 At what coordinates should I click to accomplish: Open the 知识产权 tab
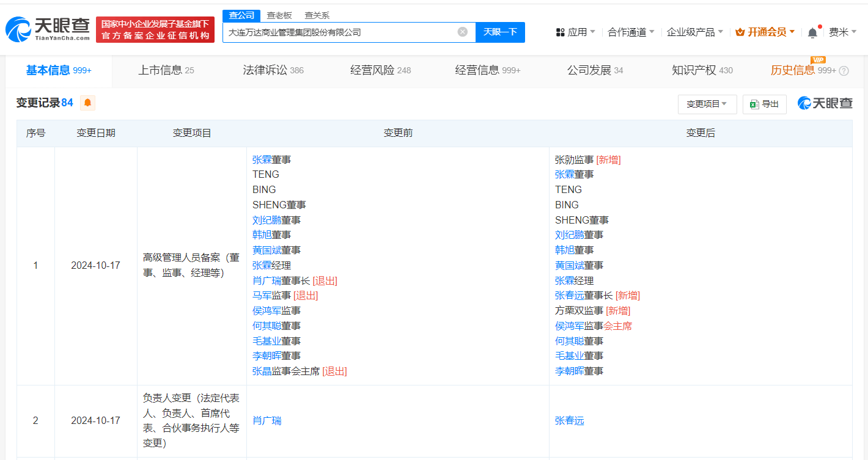coord(702,70)
